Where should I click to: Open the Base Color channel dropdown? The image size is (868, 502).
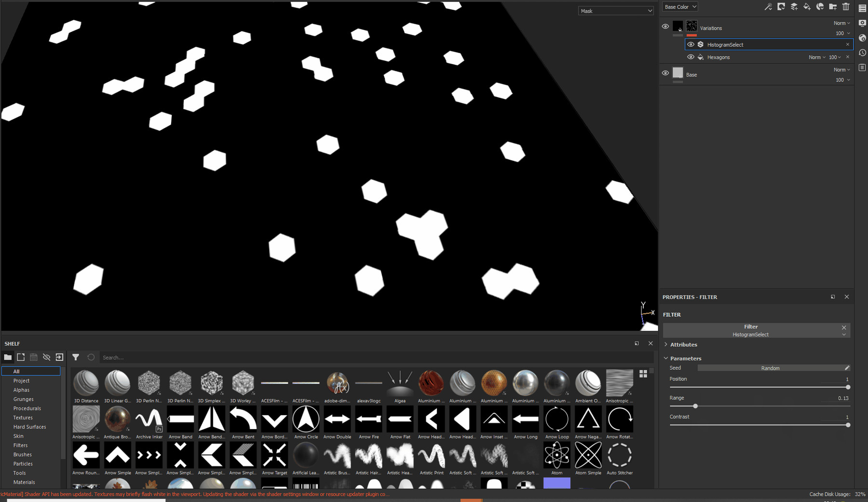680,6
